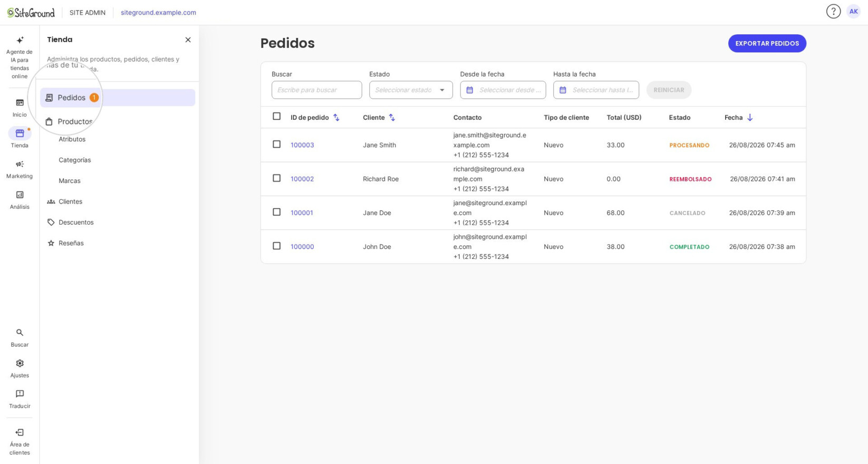
Task: Click the siteground.example.com site link
Action: pyautogui.click(x=158, y=12)
